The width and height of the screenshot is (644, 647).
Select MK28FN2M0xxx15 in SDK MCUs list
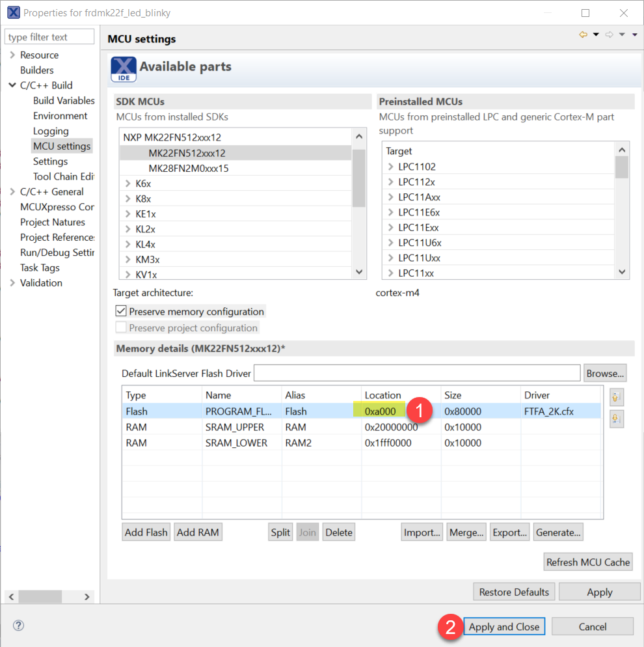(x=189, y=169)
